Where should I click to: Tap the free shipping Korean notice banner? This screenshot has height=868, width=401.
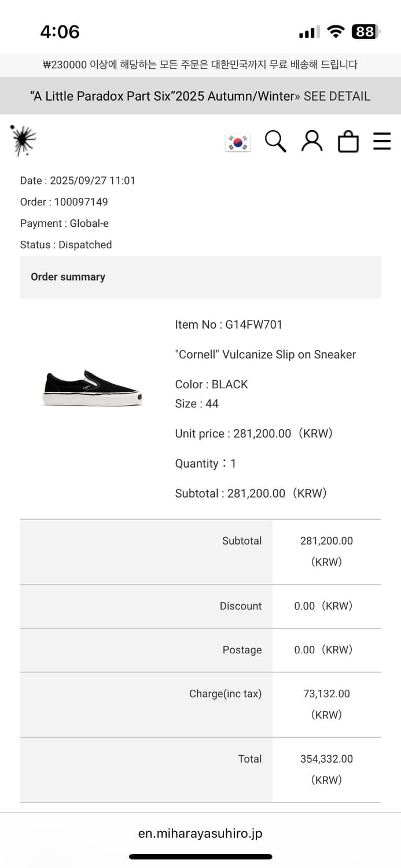click(x=200, y=65)
